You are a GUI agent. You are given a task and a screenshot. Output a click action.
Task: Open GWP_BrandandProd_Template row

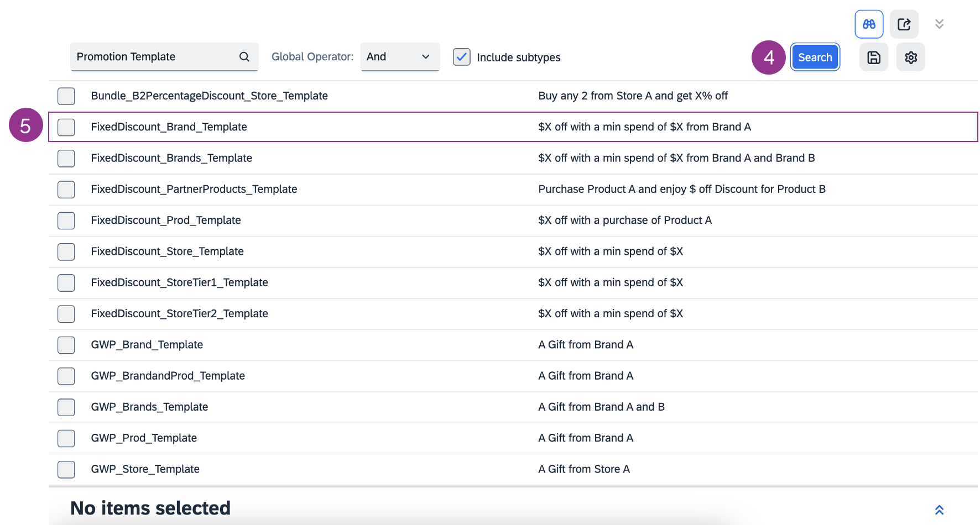coord(168,376)
